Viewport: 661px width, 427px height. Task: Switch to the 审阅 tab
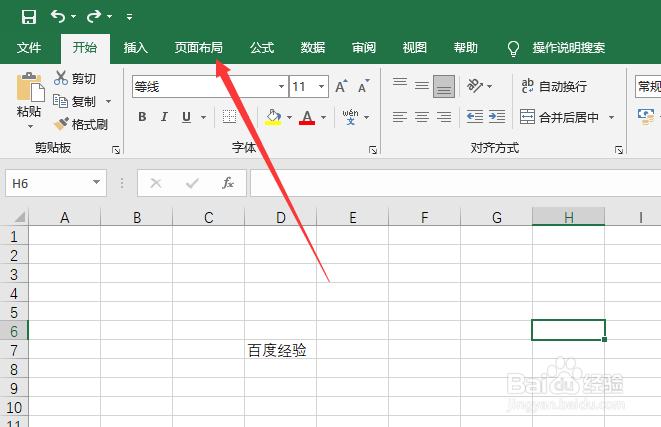coord(364,48)
